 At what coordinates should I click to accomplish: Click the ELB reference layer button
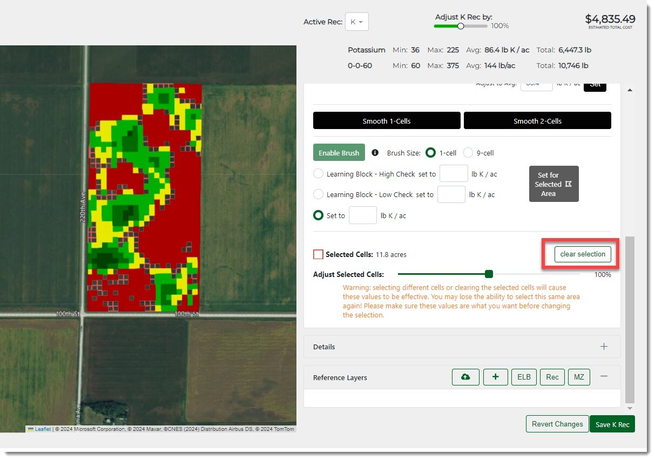coord(523,377)
